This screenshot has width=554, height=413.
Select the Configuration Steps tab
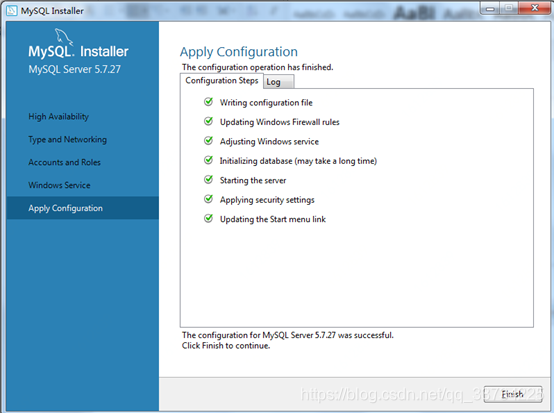(x=222, y=81)
